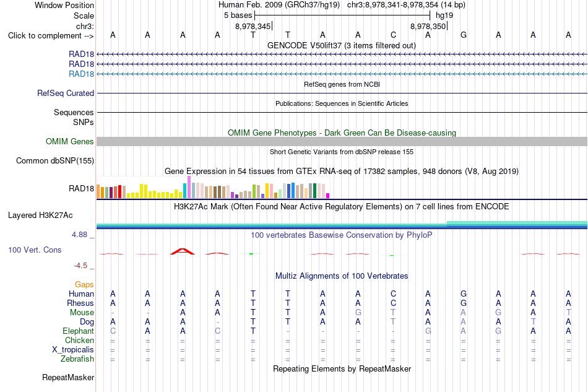This screenshot has height=392, width=588.
Task: Click the raised teal H3K27Ac signal segment
Action: (517, 224)
